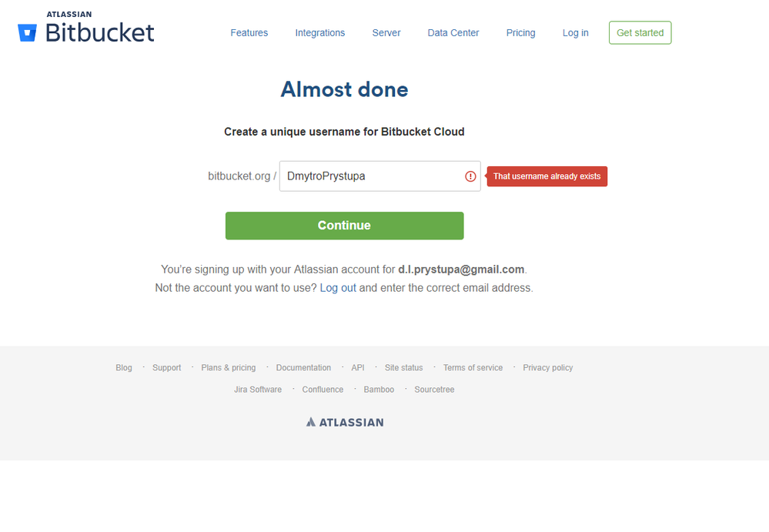Click the 'bitbucket.org /' prefix label

242,176
